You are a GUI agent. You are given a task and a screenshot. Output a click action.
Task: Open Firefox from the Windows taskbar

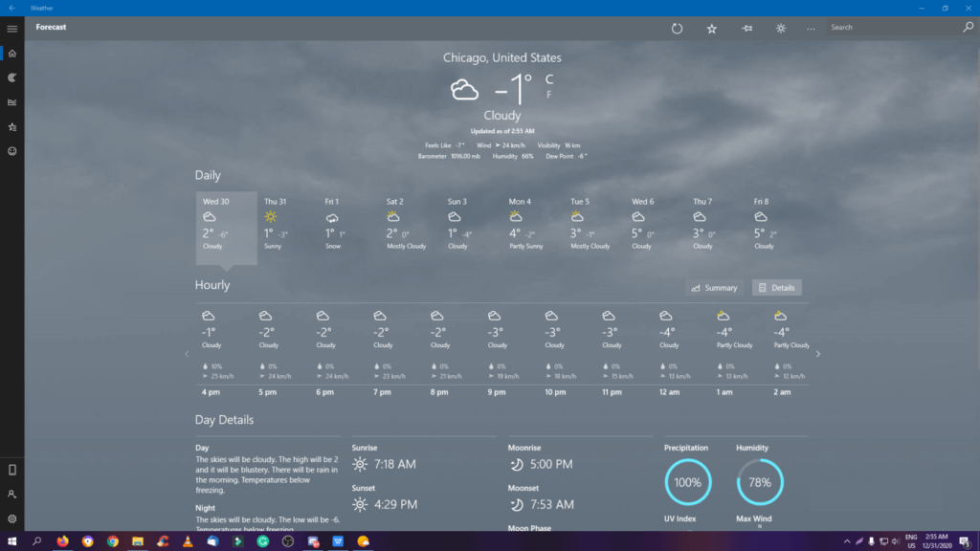pyautogui.click(x=63, y=540)
